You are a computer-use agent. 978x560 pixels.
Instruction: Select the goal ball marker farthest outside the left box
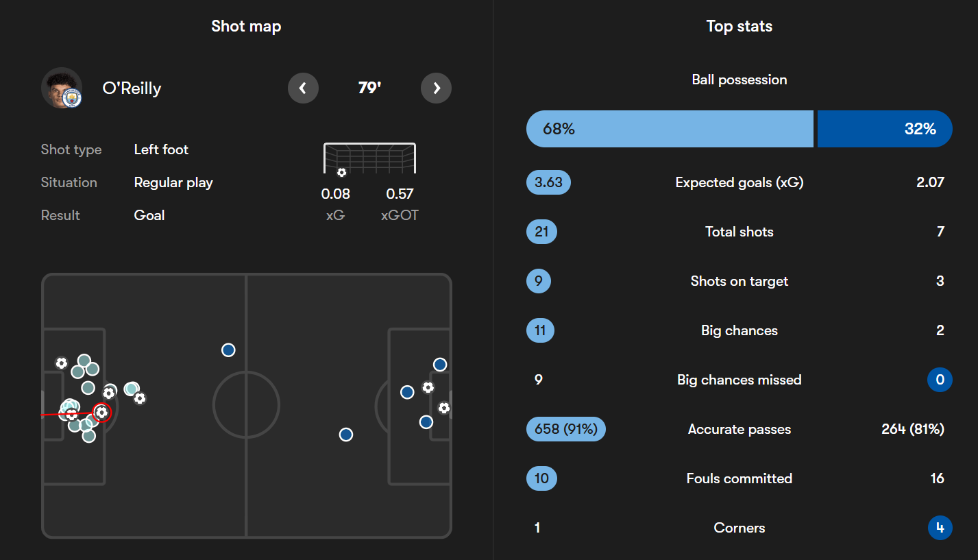tap(140, 398)
